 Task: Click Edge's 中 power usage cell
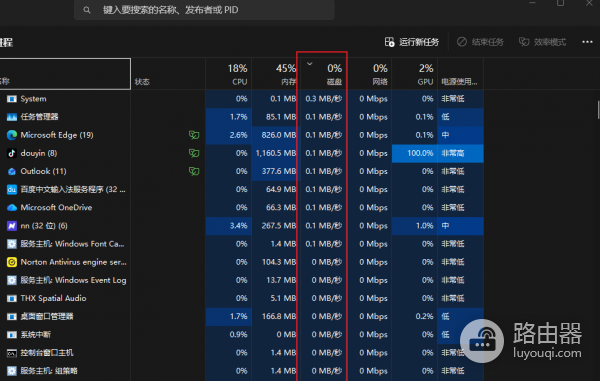click(460, 135)
